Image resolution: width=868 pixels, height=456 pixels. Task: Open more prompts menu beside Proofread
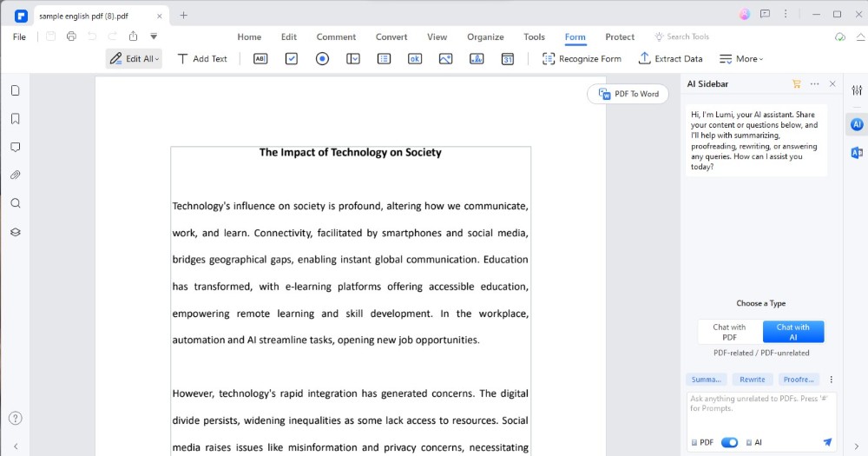pyautogui.click(x=831, y=380)
